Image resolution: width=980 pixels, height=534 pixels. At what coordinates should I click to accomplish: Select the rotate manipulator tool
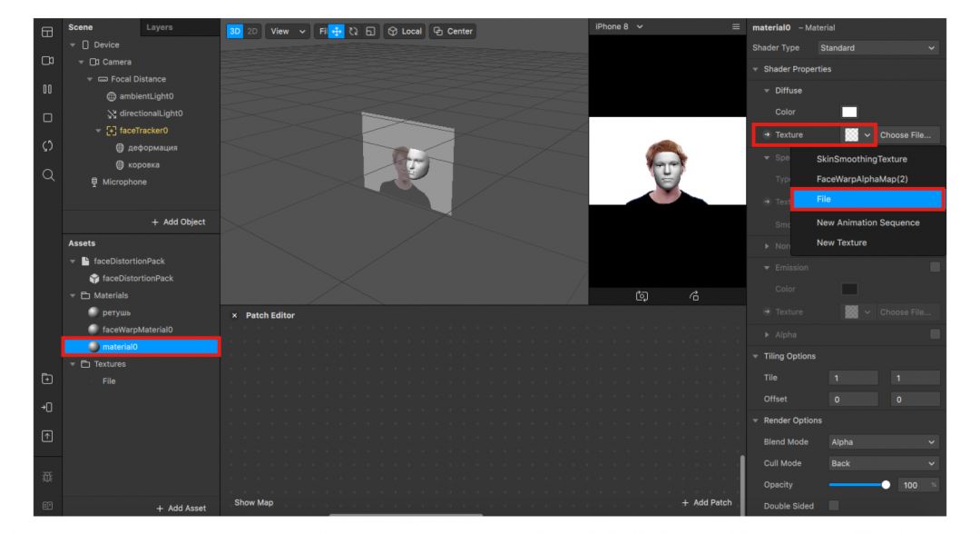click(x=353, y=31)
